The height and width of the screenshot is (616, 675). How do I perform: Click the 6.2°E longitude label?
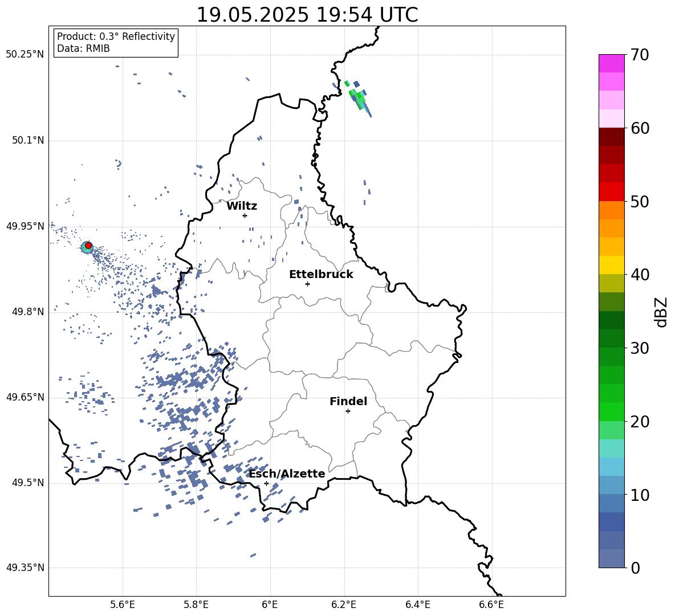pyautogui.click(x=344, y=605)
